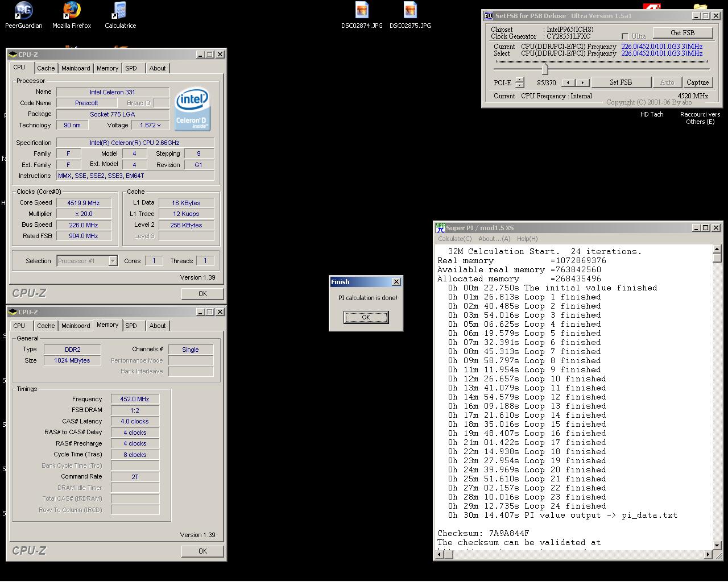Click the Super PI title bar icon
Viewport: 728px width, 582px height.
pyautogui.click(x=440, y=228)
